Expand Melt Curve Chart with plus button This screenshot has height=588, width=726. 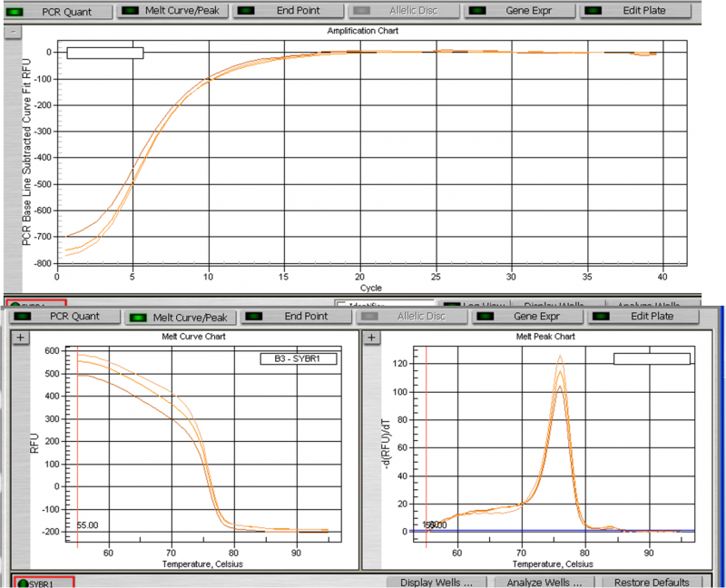(x=20, y=338)
